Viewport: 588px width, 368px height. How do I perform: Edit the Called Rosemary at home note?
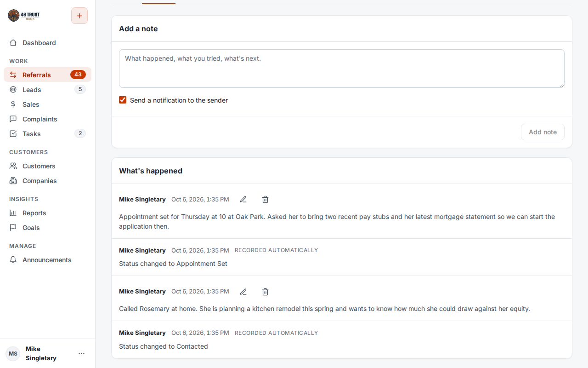coord(243,292)
